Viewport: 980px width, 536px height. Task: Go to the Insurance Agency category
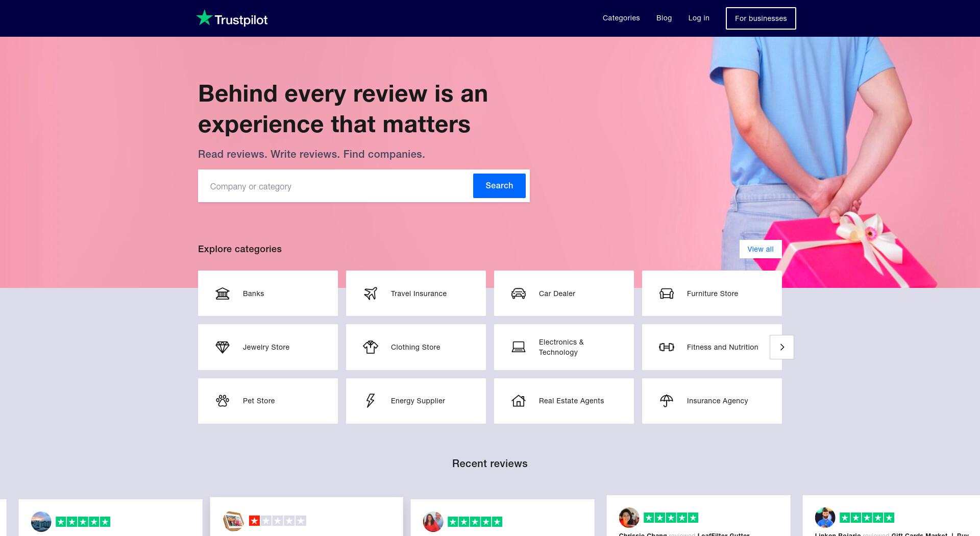click(x=712, y=401)
